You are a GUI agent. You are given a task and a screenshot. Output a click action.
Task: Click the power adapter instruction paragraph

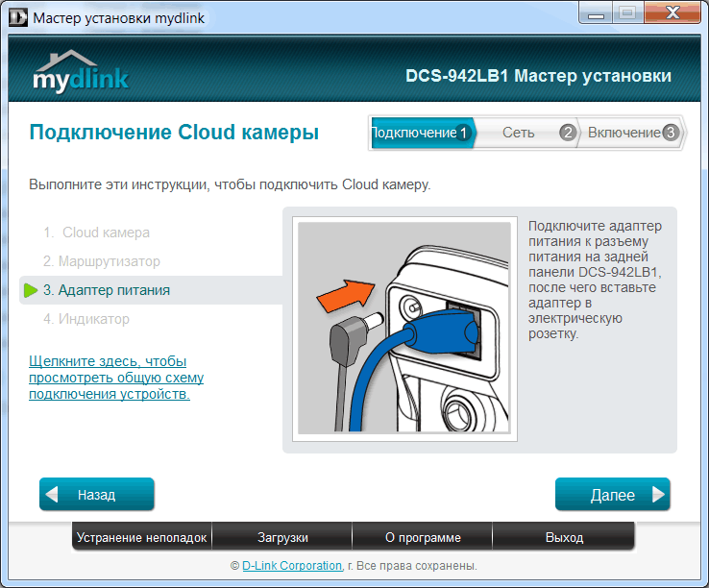[595, 280]
